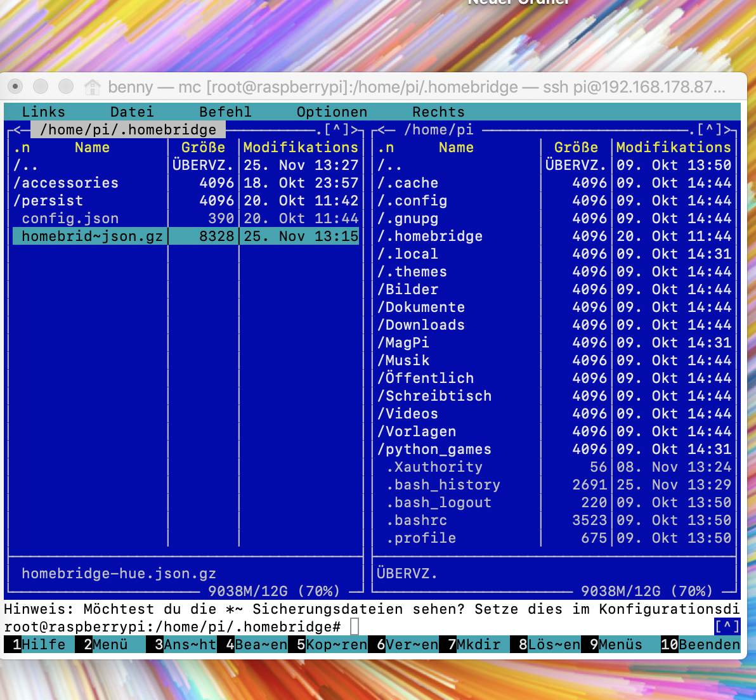Sort left panel by Größe column header
The image size is (756, 700).
point(203,148)
